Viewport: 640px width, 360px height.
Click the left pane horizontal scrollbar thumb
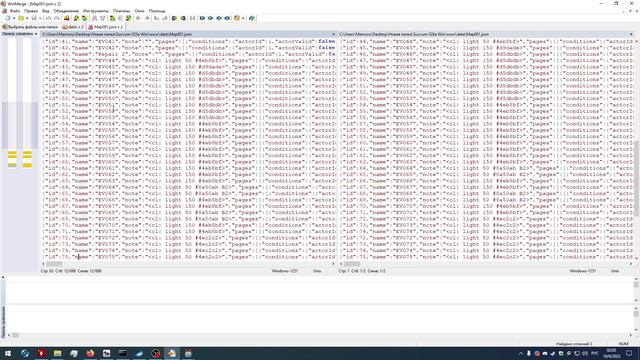54,264
